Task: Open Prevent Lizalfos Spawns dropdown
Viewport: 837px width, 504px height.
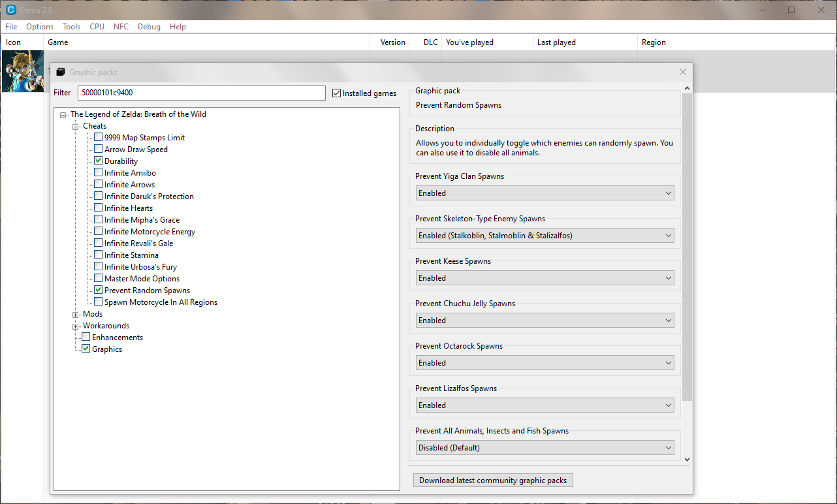Action: point(545,405)
